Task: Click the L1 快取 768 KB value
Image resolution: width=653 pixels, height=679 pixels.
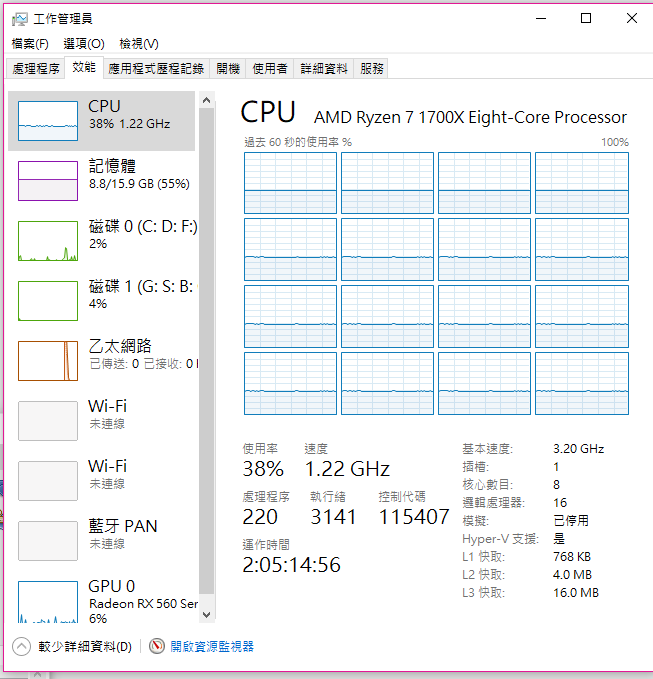Action: point(572,556)
